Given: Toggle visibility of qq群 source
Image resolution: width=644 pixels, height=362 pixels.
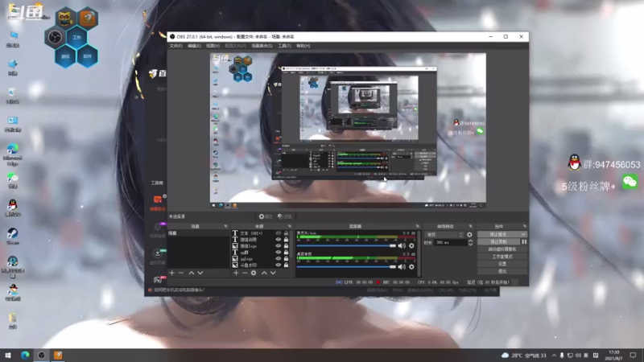Looking at the screenshot, I should 278,252.
